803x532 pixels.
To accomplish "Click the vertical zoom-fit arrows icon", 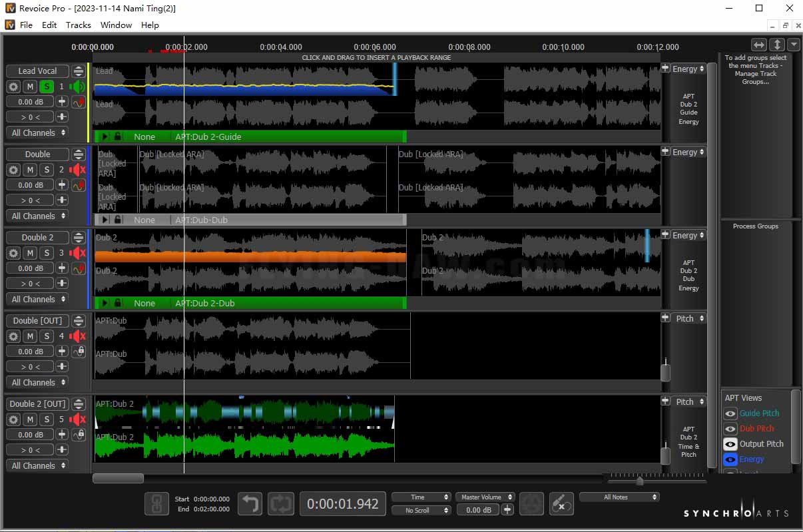I will pos(776,45).
